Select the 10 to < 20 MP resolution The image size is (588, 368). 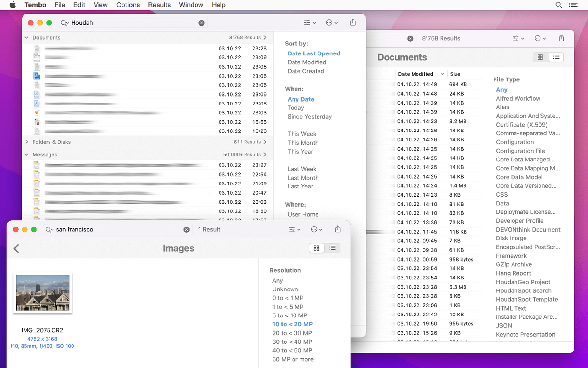pyautogui.click(x=293, y=324)
